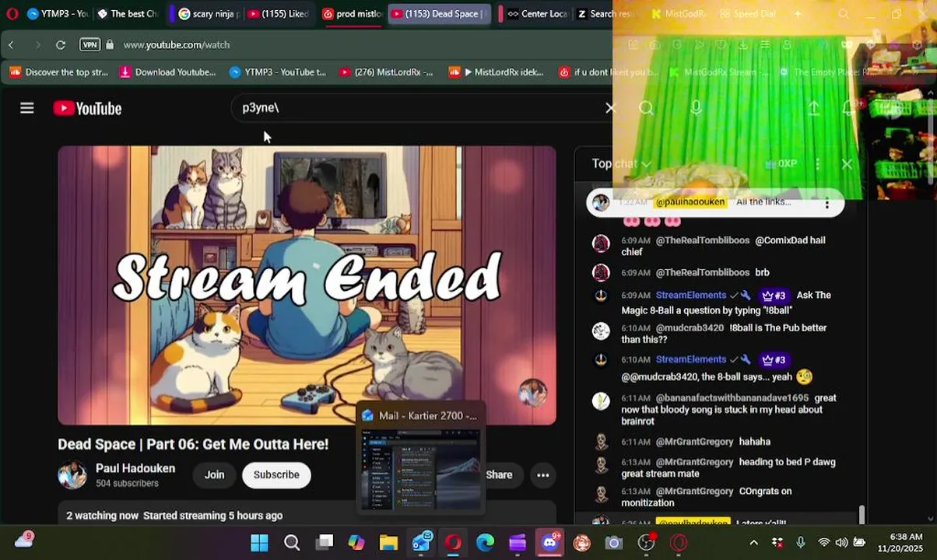Go back with the browser back arrow
Viewport: 937px width, 560px height.
pyautogui.click(x=11, y=45)
